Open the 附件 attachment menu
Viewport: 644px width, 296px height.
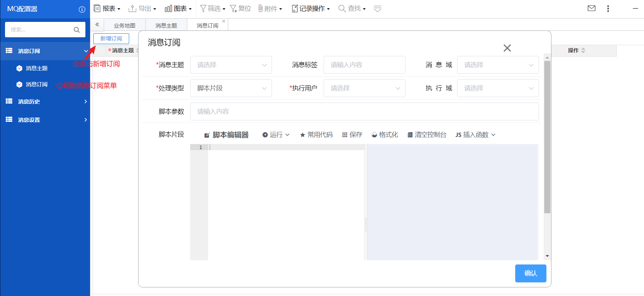(x=270, y=9)
